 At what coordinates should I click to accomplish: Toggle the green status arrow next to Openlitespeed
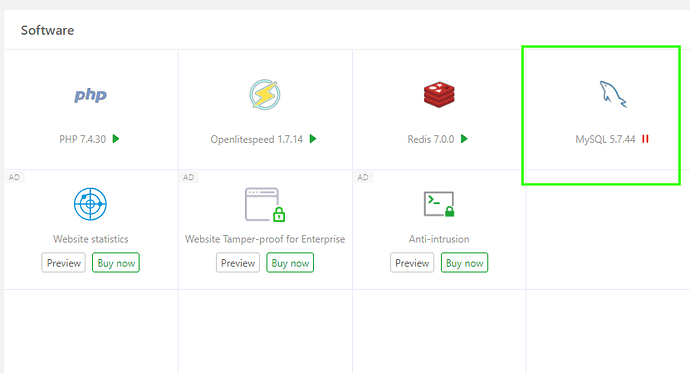pyautogui.click(x=313, y=139)
